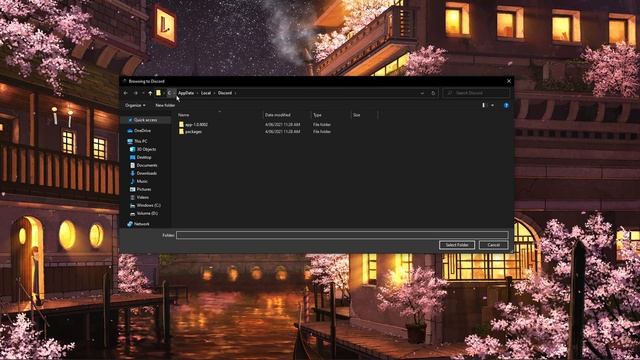Go up one folder level

point(150,93)
